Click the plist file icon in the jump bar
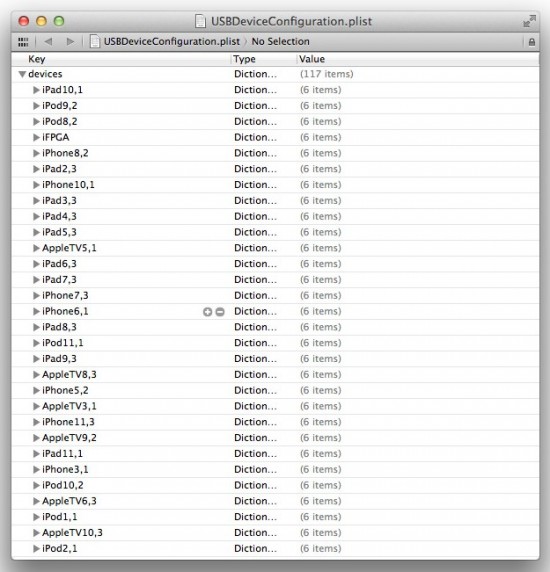This screenshot has width=550, height=572. tap(95, 42)
